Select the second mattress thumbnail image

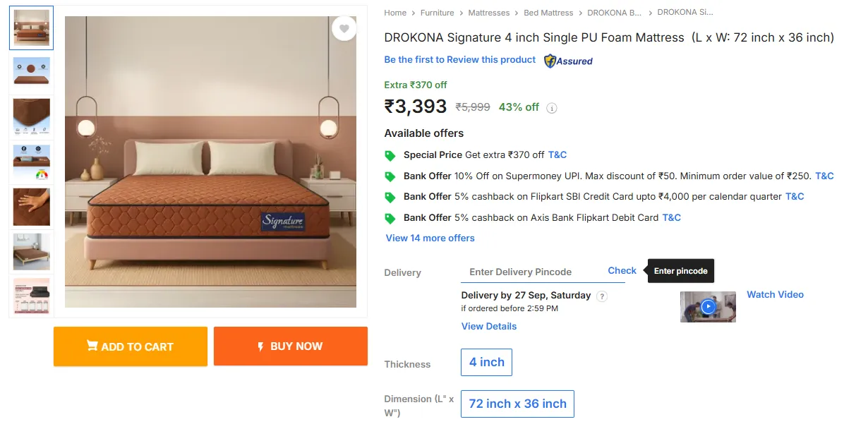(32, 74)
